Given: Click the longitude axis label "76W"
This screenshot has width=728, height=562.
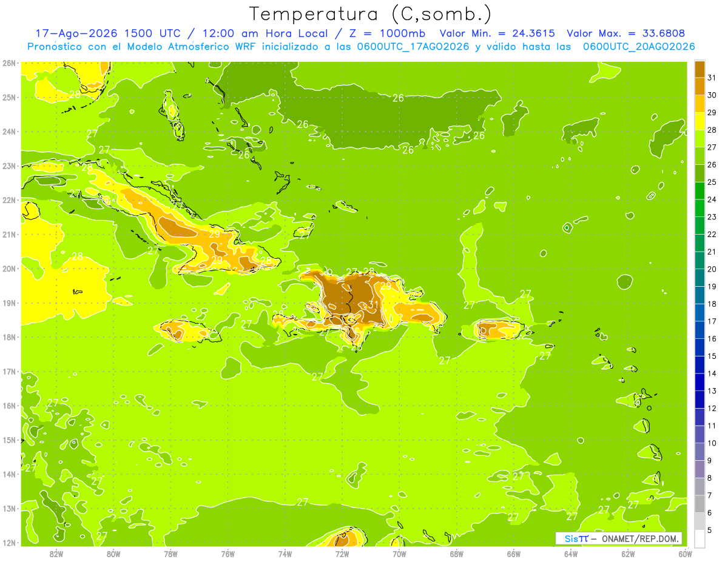Looking at the screenshot, I should pos(228,554).
